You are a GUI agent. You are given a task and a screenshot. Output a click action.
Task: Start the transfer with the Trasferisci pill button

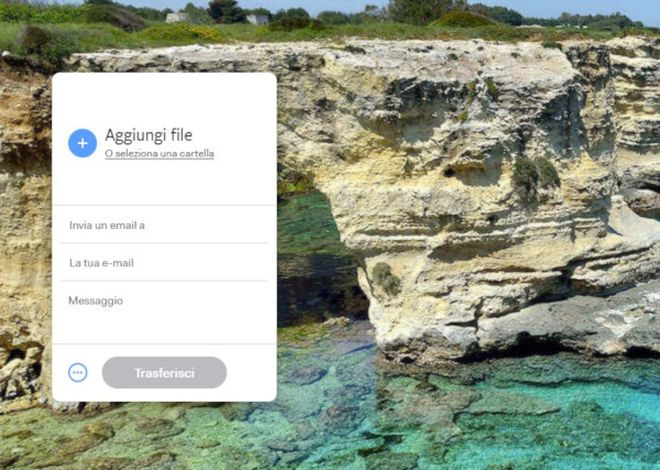point(164,373)
